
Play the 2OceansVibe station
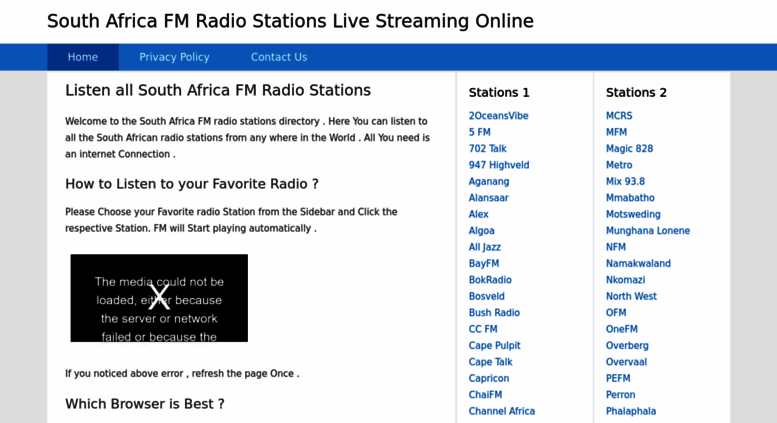[x=498, y=116]
